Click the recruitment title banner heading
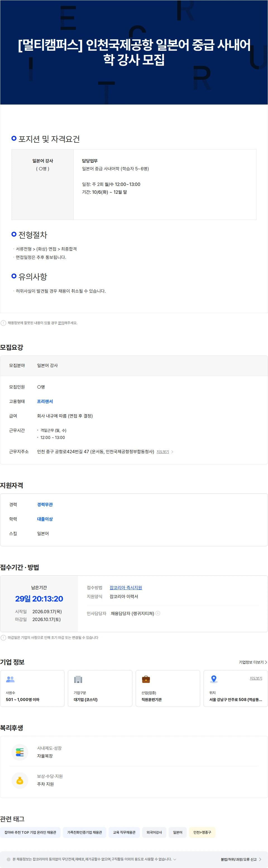The width and height of the screenshot is (268, 868). (x=134, y=52)
